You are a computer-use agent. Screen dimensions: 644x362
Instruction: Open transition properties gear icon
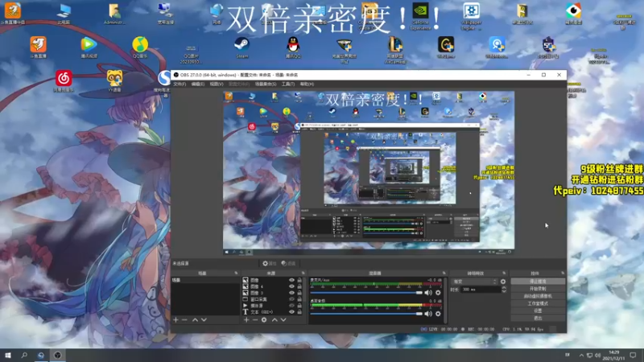pos(503,282)
